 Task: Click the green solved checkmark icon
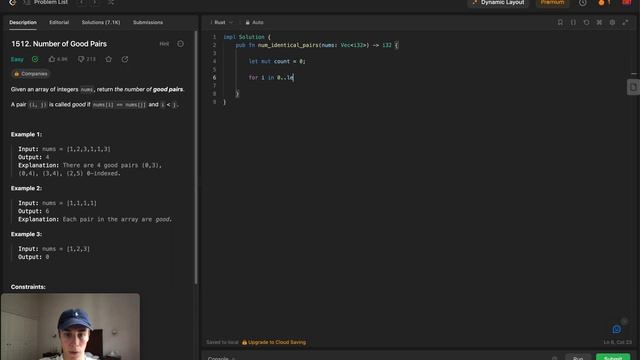(35, 59)
